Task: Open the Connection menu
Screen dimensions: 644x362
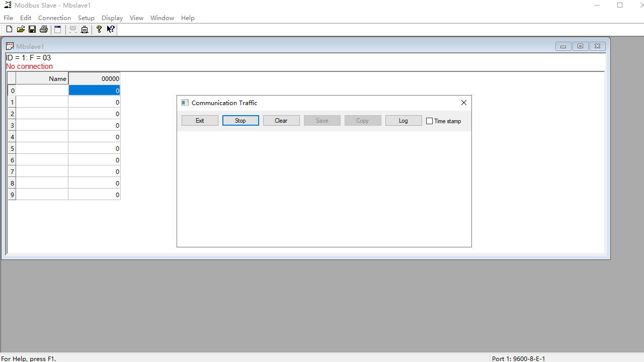Action: (54, 18)
